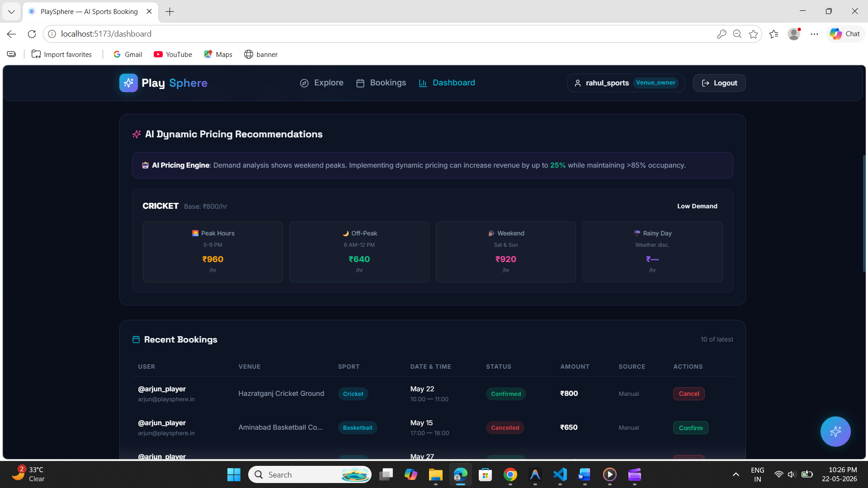The width and height of the screenshot is (868, 488).
Task: Click the DATE & TIME column header
Action: [431, 366]
